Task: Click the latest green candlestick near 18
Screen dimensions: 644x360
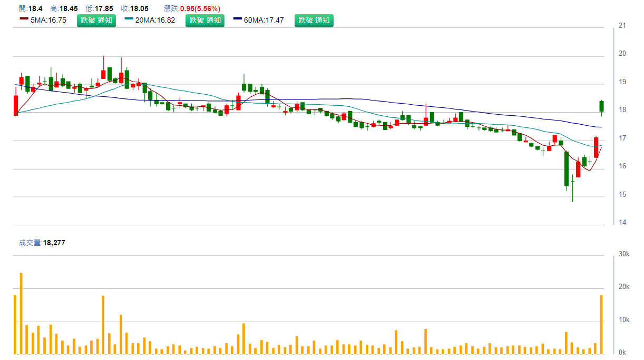Action: (601, 106)
